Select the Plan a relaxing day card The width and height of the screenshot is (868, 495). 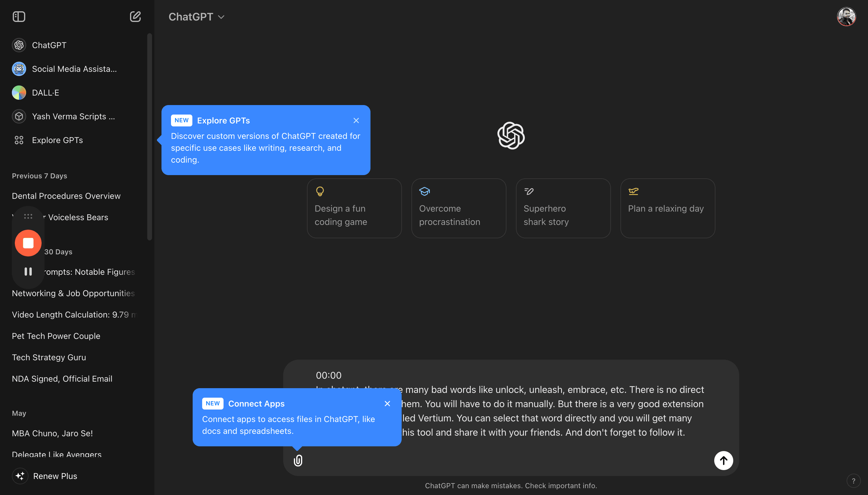[668, 208]
